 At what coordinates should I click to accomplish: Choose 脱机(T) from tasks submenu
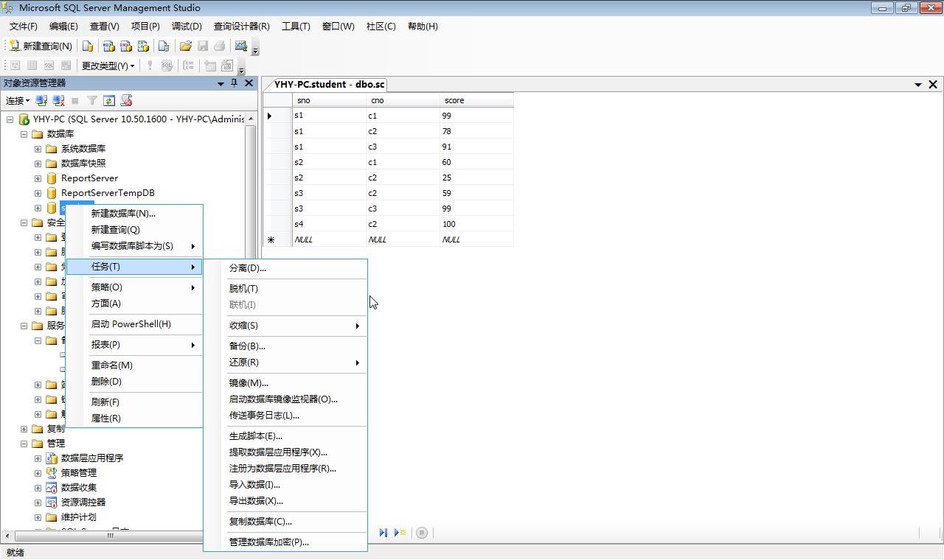pyautogui.click(x=285, y=289)
